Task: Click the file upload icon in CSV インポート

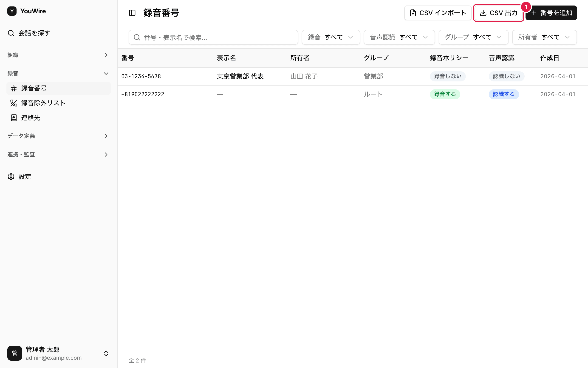Action: tap(413, 13)
